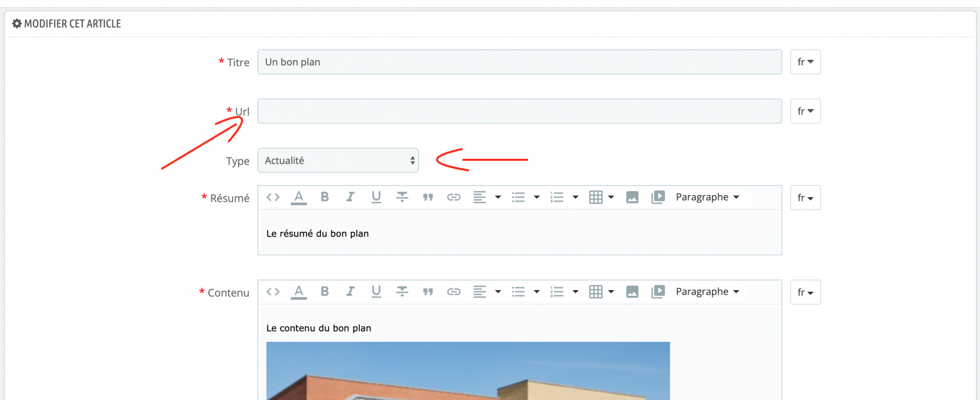
Task: Click the text 'Le contenu du bon plan'
Action: (x=318, y=328)
